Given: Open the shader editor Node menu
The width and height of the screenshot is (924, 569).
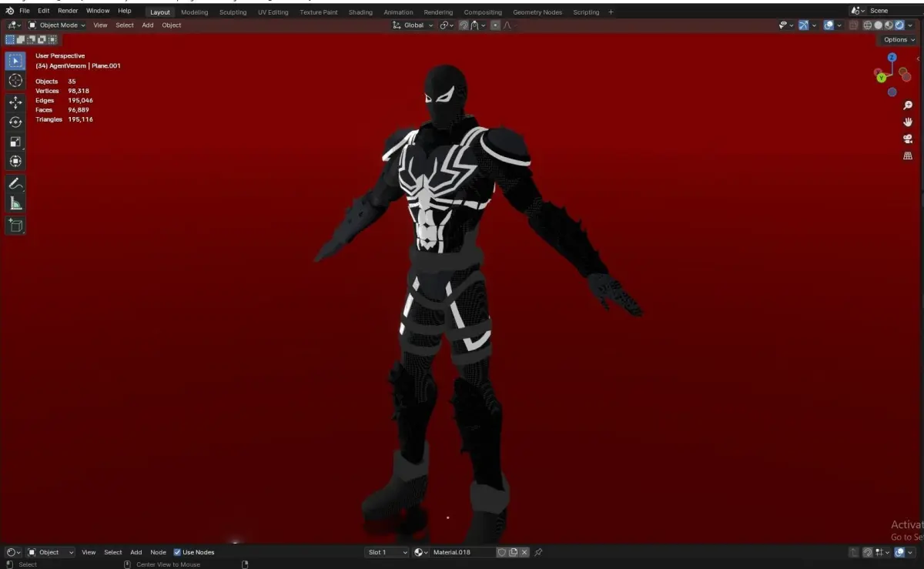Looking at the screenshot, I should [158, 552].
